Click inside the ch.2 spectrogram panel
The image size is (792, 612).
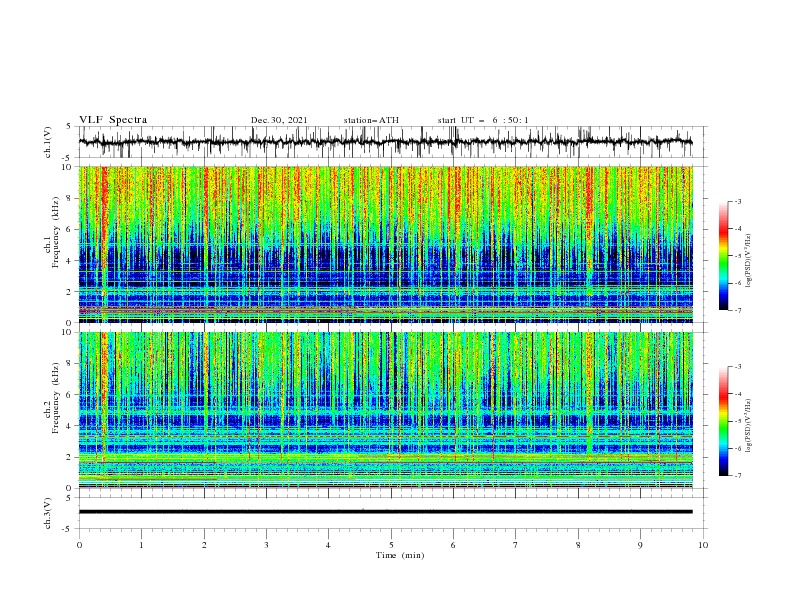(386, 410)
